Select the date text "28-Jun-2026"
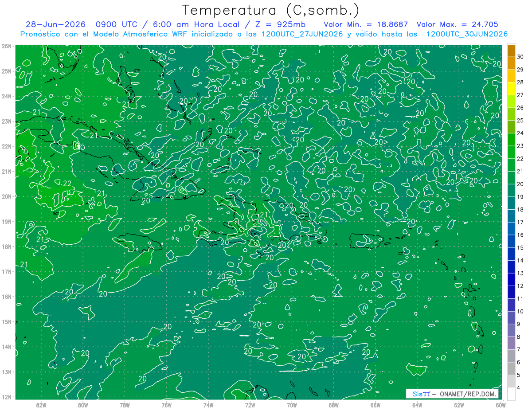This screenshot has height=411, width=532. point(55,24)
